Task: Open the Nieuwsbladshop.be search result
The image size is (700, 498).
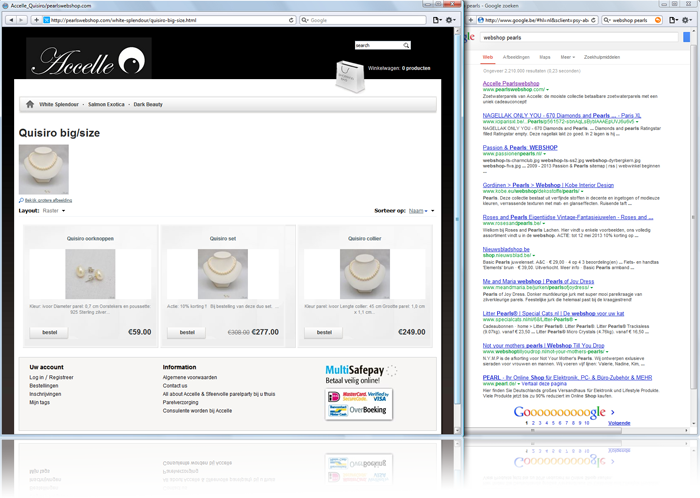Action: pyautogui.click(x=506, y=249)
